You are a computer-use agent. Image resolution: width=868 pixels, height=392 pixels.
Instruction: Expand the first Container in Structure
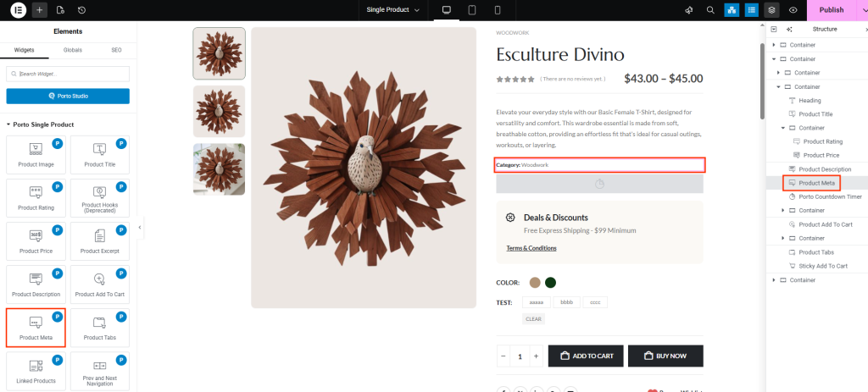[x=774, y=45]
